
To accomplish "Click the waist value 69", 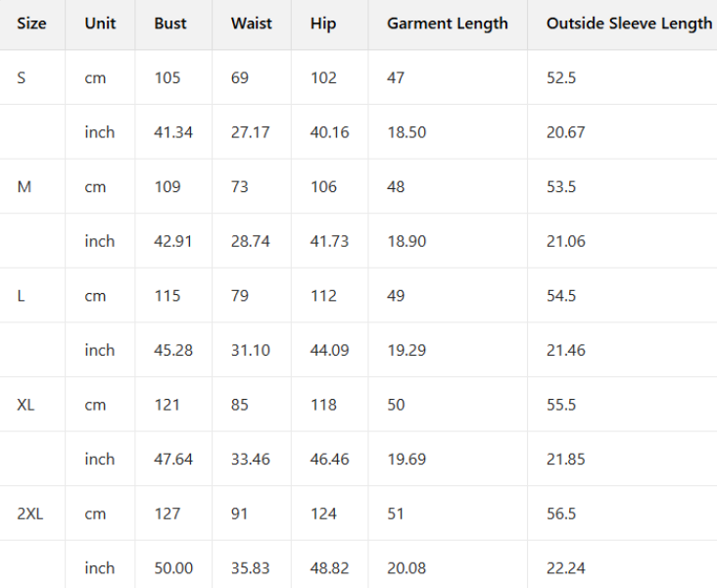I will pyautogui.click(x=240, y=77).
